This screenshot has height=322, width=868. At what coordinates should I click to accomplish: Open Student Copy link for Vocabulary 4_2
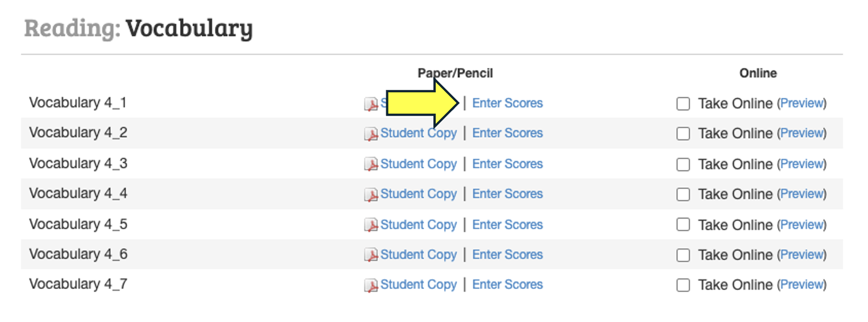tap(418, 133)
